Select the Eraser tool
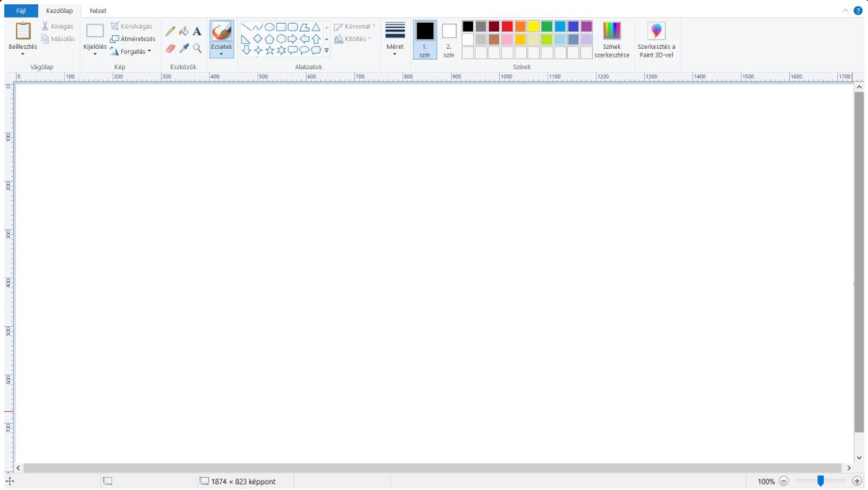 coord(170,48)
